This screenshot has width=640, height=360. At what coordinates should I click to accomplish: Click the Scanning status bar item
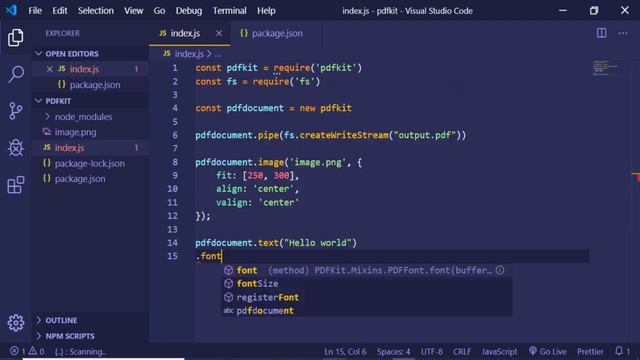(80, 351)
